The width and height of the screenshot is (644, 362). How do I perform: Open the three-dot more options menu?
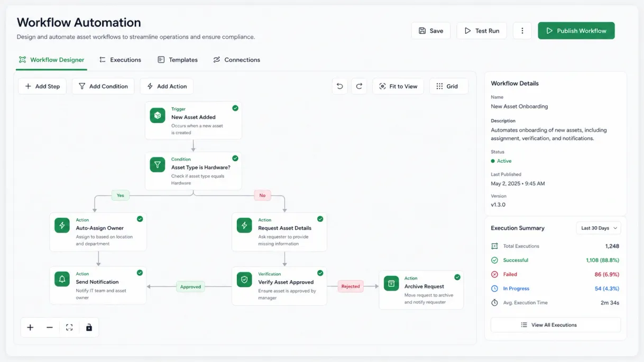point(522,31)
